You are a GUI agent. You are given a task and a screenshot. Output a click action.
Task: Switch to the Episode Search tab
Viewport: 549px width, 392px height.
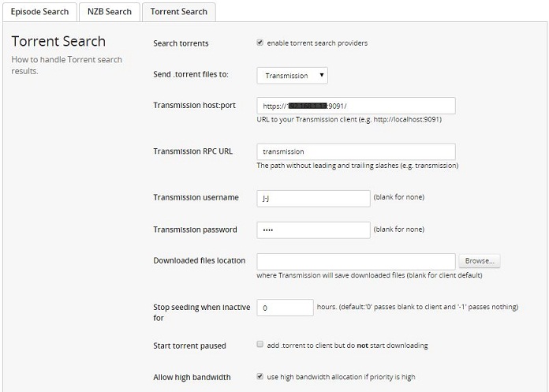[40, 12]
